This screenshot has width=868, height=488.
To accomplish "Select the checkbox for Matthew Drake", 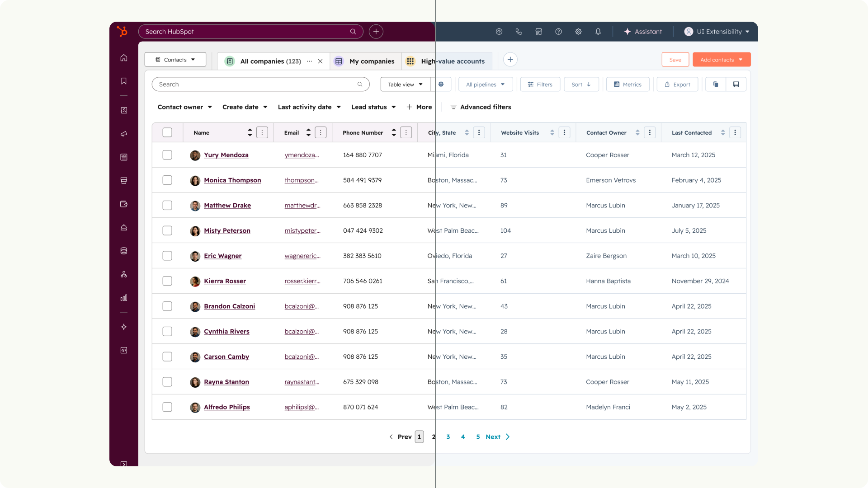I will coord(167,206).
